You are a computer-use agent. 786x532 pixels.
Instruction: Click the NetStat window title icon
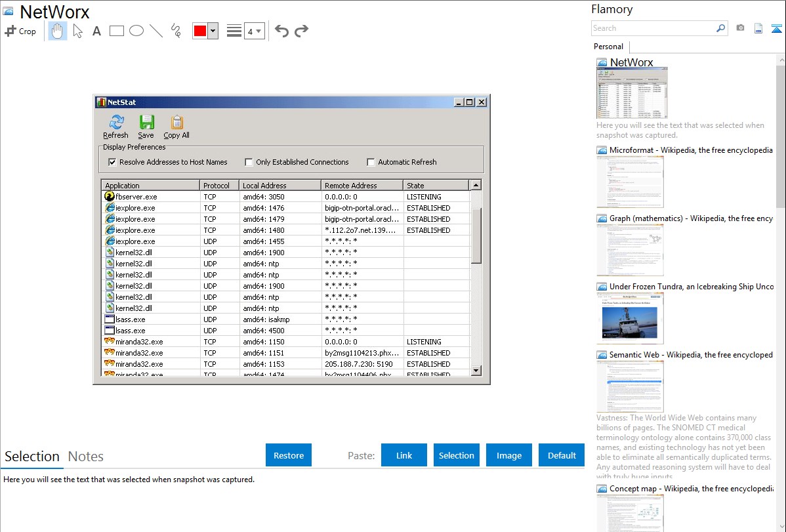point(101,102)
